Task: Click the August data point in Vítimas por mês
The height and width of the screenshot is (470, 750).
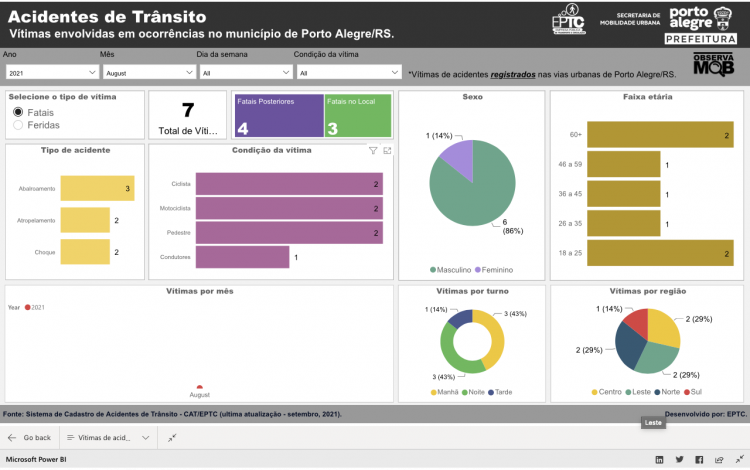Action: tap(199, 387)
